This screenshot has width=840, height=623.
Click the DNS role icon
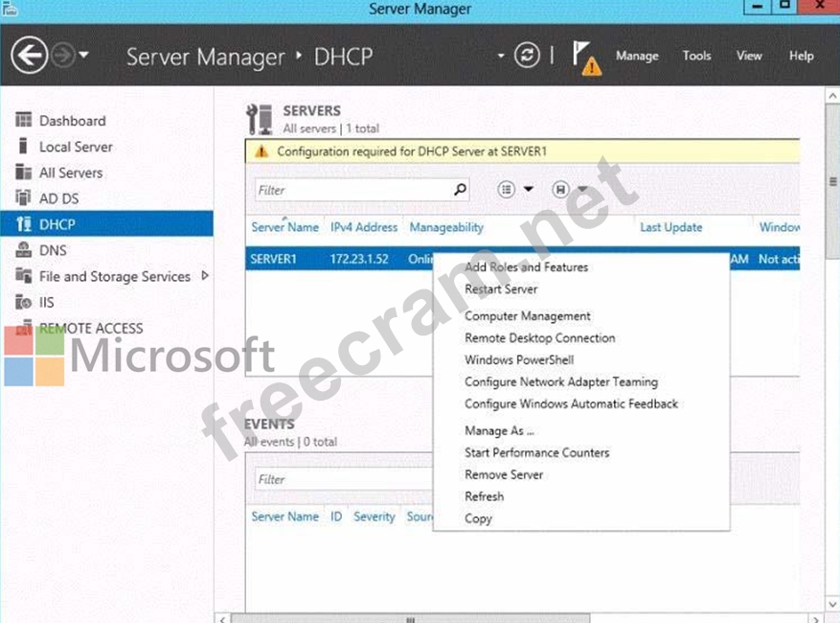coord(24,250)
